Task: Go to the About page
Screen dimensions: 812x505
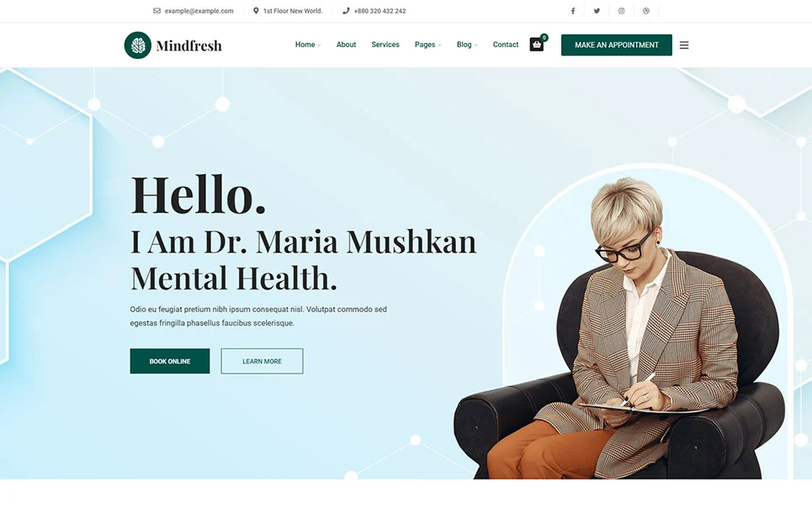Action: click(x=346, y=45)
